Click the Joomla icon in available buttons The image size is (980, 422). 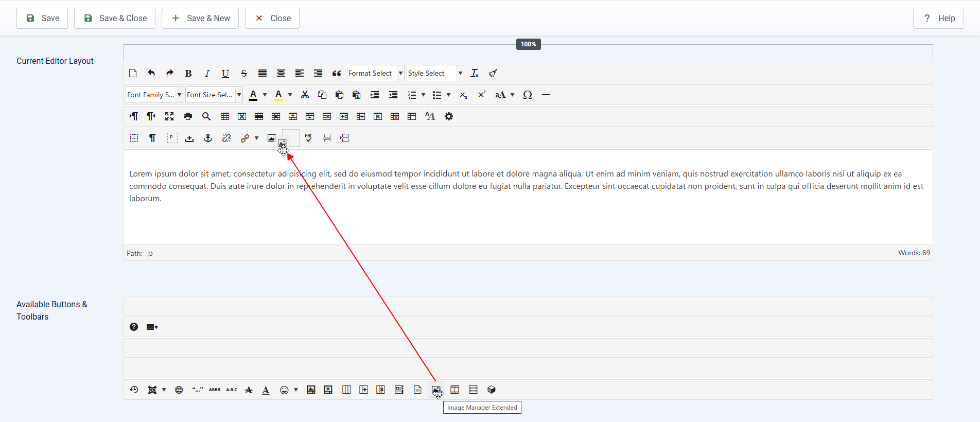(x=152, y=390)
